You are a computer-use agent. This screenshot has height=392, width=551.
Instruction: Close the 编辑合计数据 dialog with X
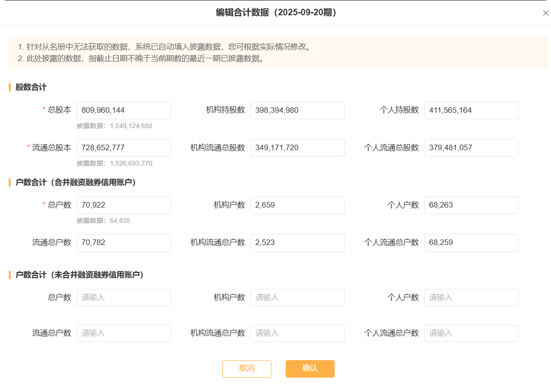tap(545, 13)
